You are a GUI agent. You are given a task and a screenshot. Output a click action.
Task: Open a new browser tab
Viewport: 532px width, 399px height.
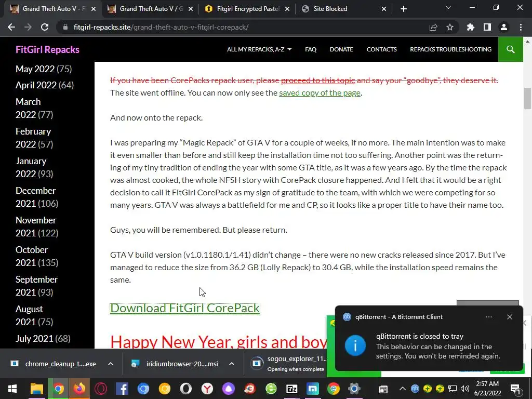pos(403,9)
